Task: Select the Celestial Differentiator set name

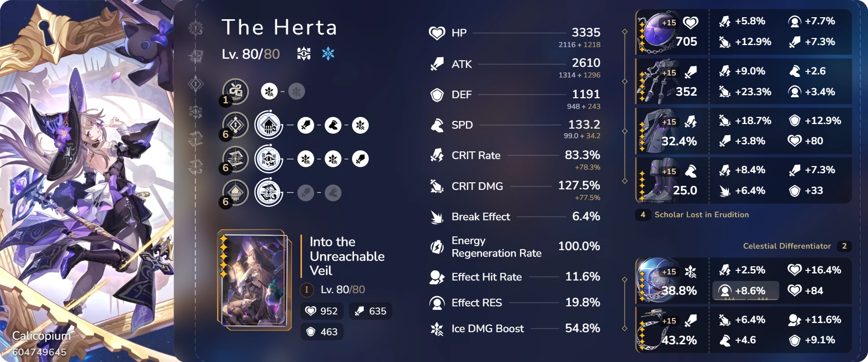Action: click(x=786, y=246)
